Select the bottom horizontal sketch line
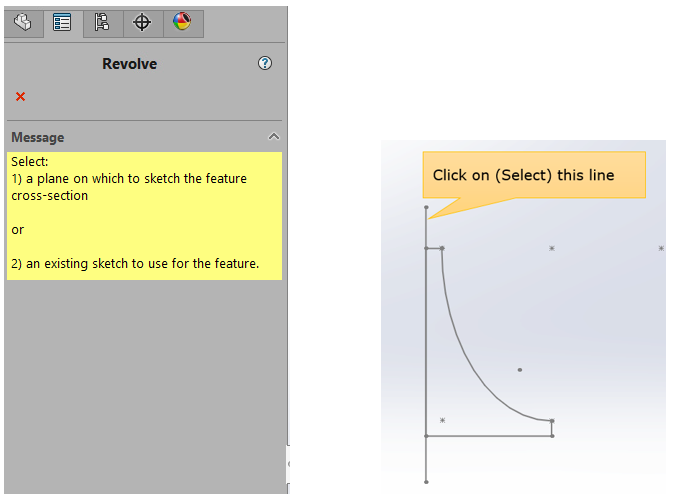Screen dimensions: 673x499 (489, 436)
